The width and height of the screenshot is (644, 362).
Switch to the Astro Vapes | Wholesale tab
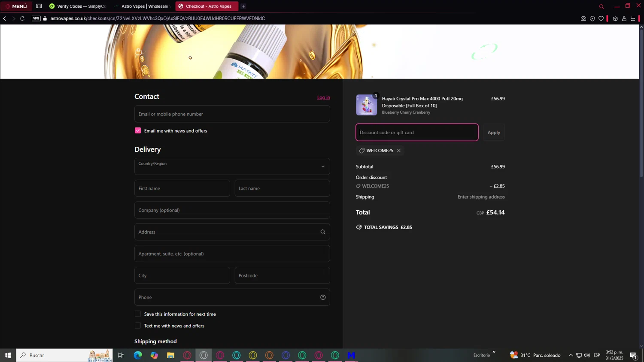(x=142, y=6)
